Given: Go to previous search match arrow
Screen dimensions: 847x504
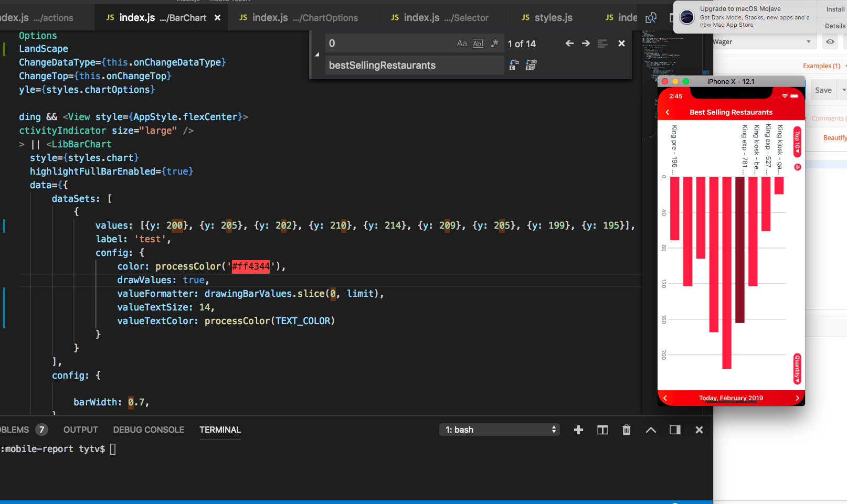Looking at the screenshot, I should (x=569, y=43).
